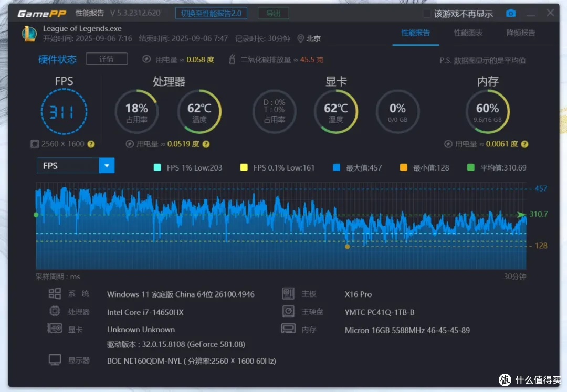The width and height of the screenshot is (567, 392).
Task: Click the total power usage icon beside 0.058度
Action: click(146, 59)
